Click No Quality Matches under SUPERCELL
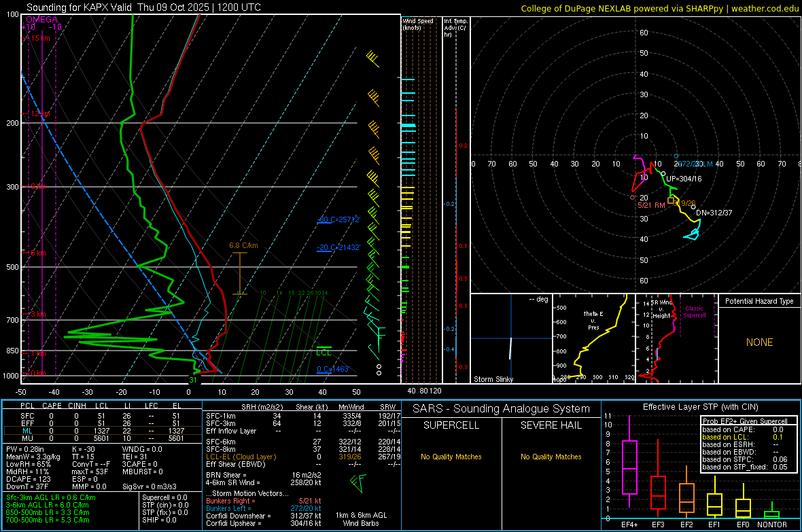The width and height of the screenshot is (802, 532). pyautogui.click(x=451, y=457)
